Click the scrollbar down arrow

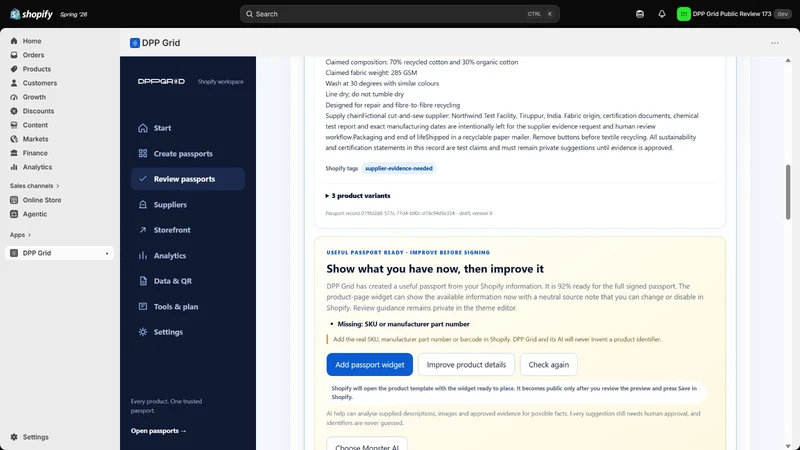(788, 446)
